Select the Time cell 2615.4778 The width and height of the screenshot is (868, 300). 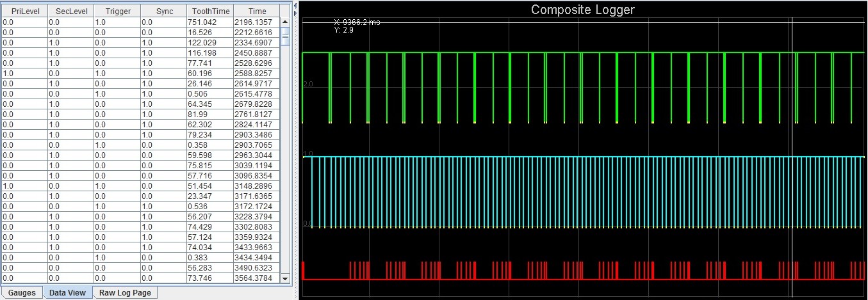(257, 94)
